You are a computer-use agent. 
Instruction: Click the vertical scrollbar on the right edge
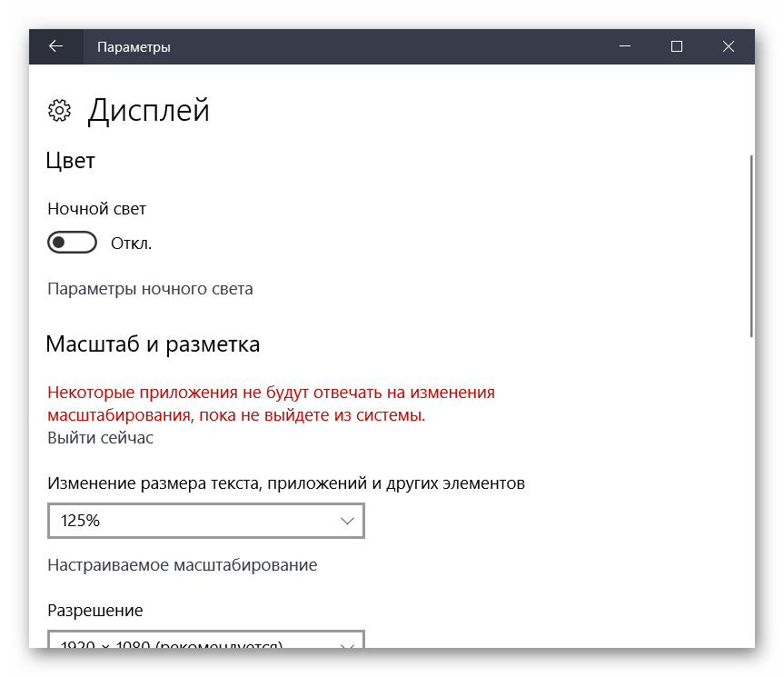(x=750, y=245)
